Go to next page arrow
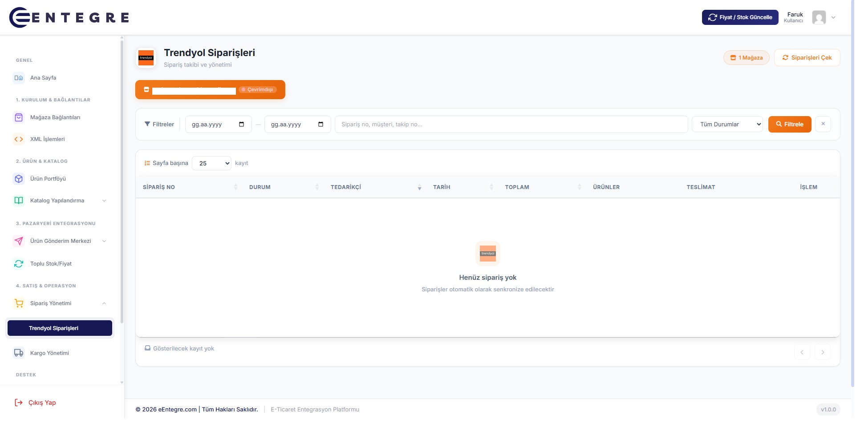Viewport: 868px width, 423px height. click(x=823, y=352)
